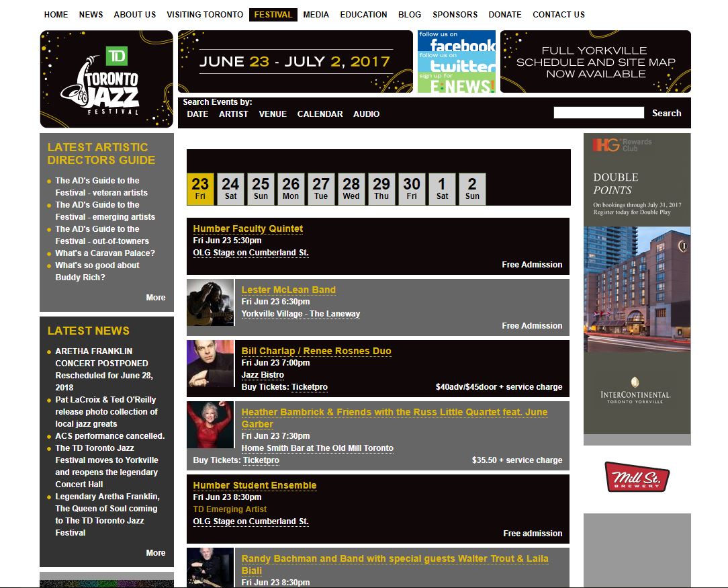Select the Wed 28 date tab
Image resolution: width=728 pixels, height=588 pixels.
coord(351,189)
